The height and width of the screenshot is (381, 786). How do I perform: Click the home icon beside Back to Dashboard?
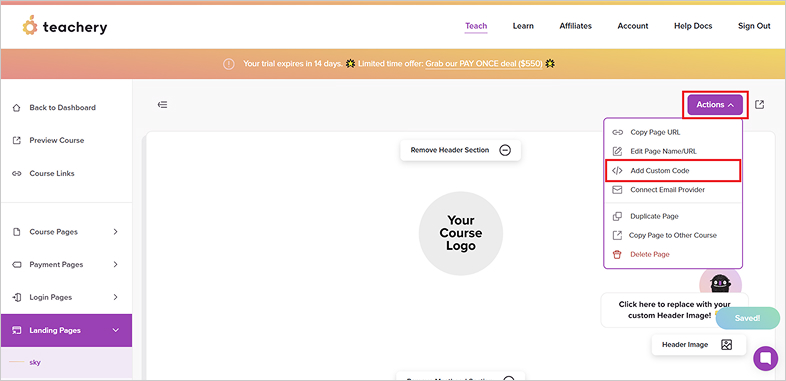point(17,108)
